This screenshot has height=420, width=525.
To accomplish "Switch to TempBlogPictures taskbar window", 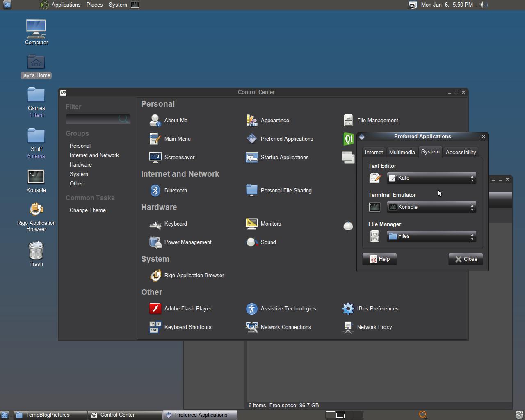I will pyautogui.click(x=50, y=415).
